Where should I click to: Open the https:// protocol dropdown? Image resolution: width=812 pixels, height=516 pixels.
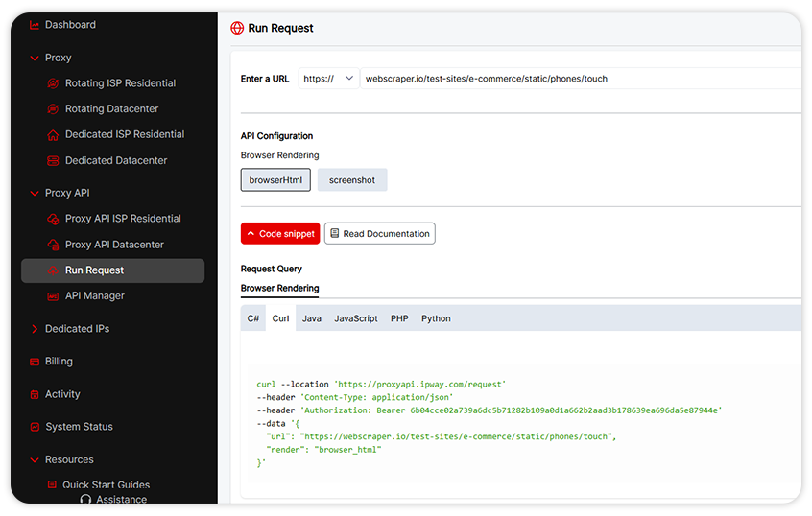329,79
